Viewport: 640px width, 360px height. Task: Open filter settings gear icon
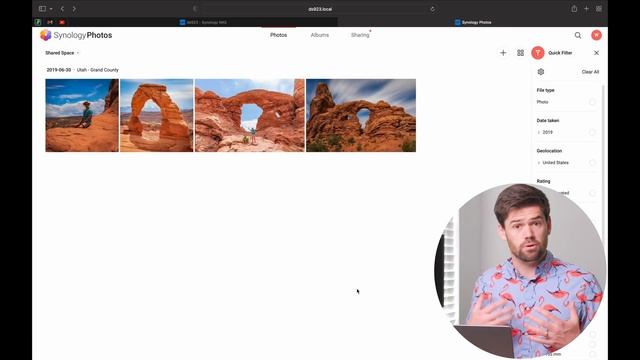(541, 72)
